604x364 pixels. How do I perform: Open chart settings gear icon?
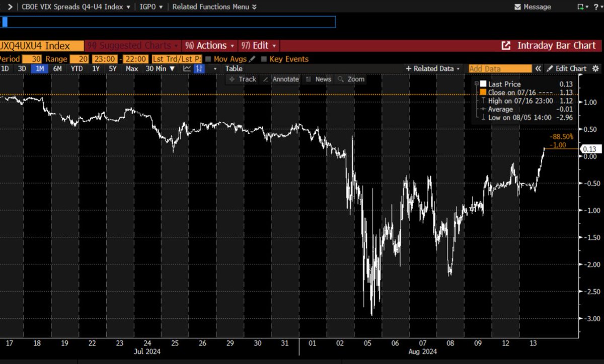(x=596, y=68)
